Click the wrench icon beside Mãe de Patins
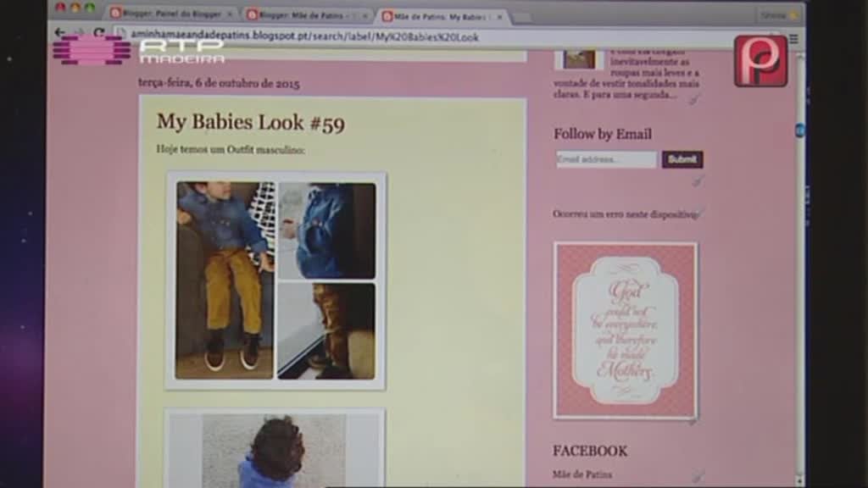This screenshot has width=868, height=488. pos(695,477)
